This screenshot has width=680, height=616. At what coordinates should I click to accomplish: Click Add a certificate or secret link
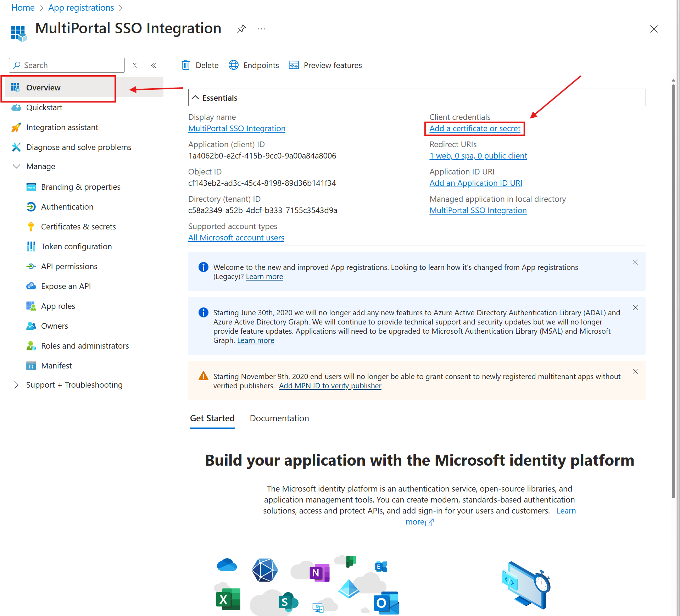pos(475,128)
